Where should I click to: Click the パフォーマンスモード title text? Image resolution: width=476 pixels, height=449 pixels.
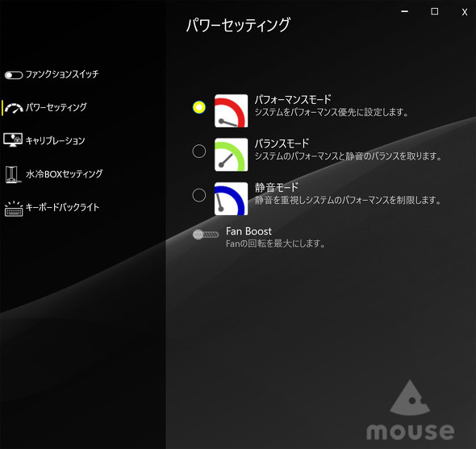[x=293, y=99]
